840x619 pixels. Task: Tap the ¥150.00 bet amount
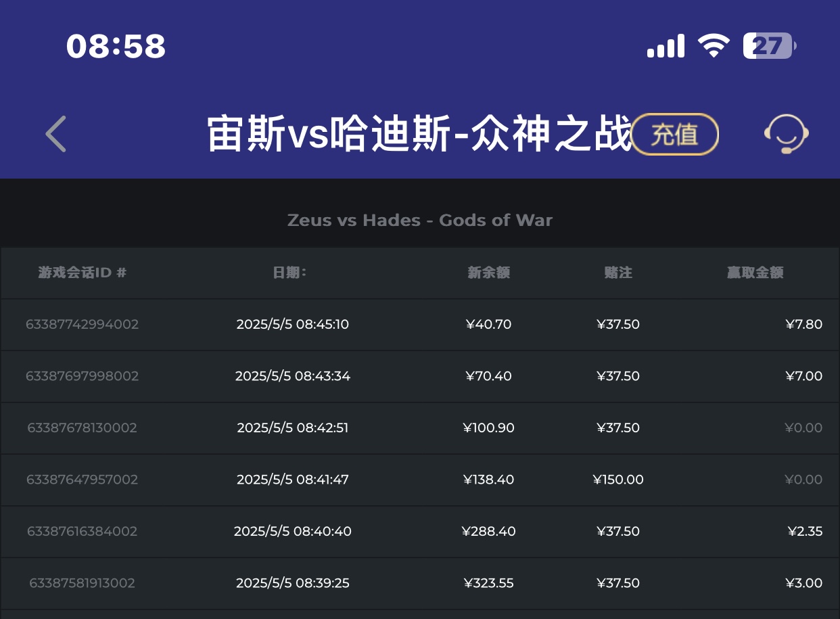618,480
